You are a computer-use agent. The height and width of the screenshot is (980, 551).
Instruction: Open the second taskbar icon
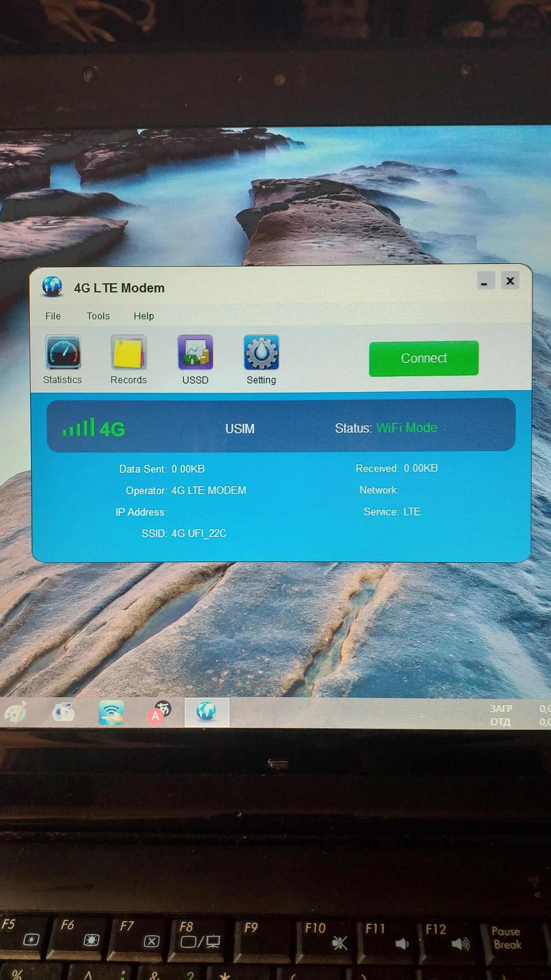(x=63, y=712)
